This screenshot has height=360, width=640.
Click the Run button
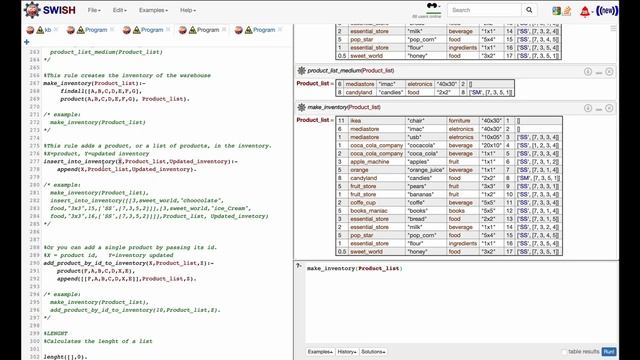609,352
